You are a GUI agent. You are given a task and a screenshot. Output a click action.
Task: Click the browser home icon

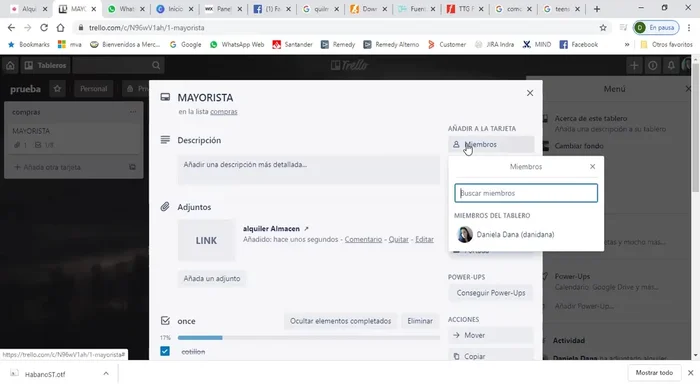[60, 28]
